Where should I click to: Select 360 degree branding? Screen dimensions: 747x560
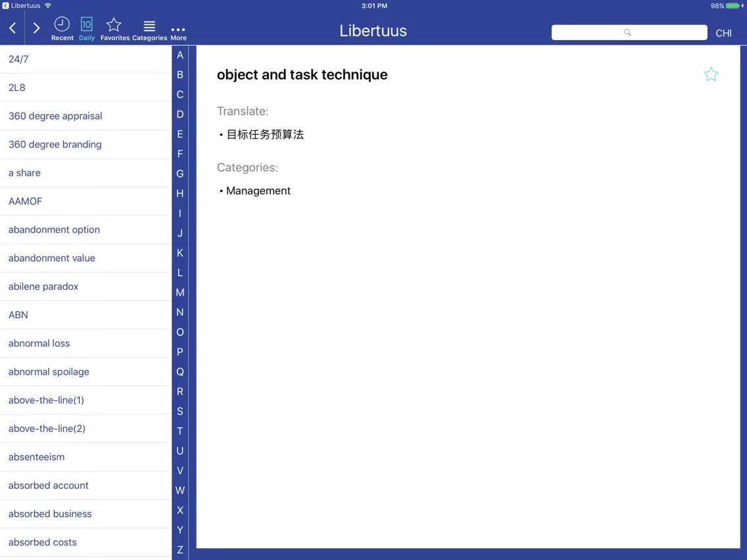[x=85, y=145]
